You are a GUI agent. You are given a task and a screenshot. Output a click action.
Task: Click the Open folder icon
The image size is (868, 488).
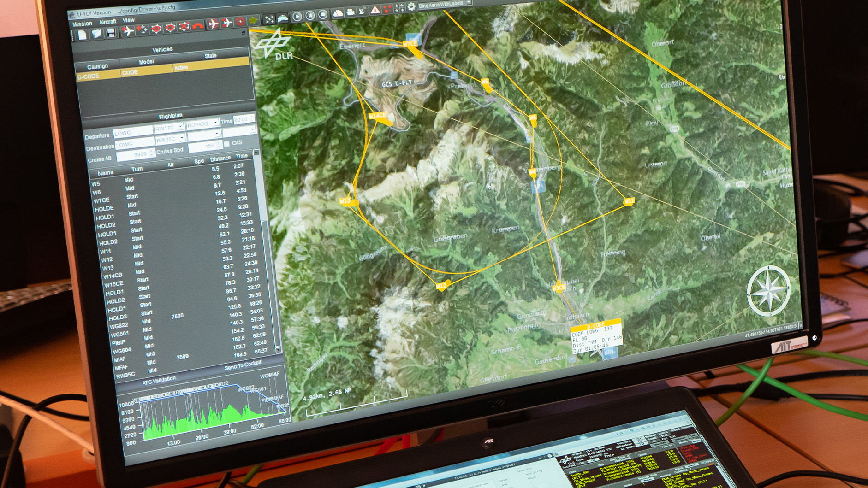pyautogui.click(x=96, y=34)
